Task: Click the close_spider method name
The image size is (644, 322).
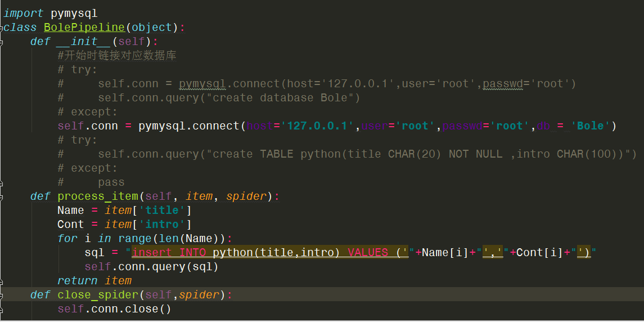Action: tap(98, 295)
